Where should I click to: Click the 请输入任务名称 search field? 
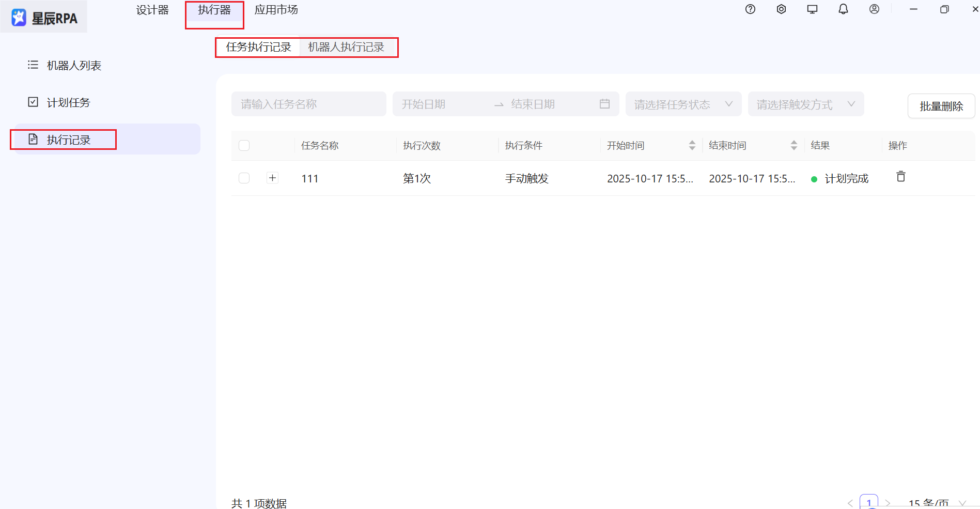tap(308, 104)
